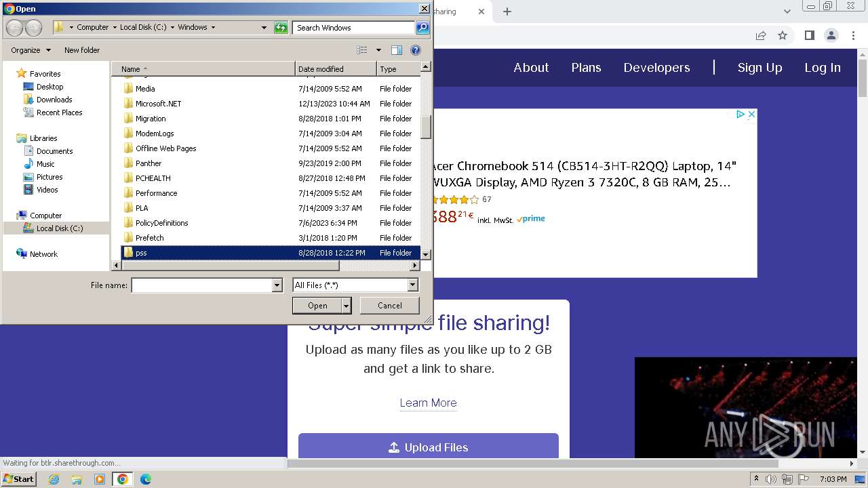Select the ModemLogs folder
The height and width of the screenshot is (488, 868).
pyautogui.click(x=270, y=134)
